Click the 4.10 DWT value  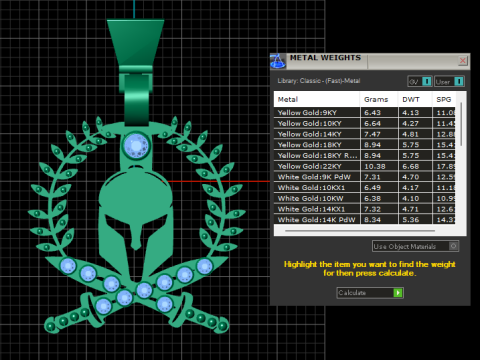click(x=410, y=198)
